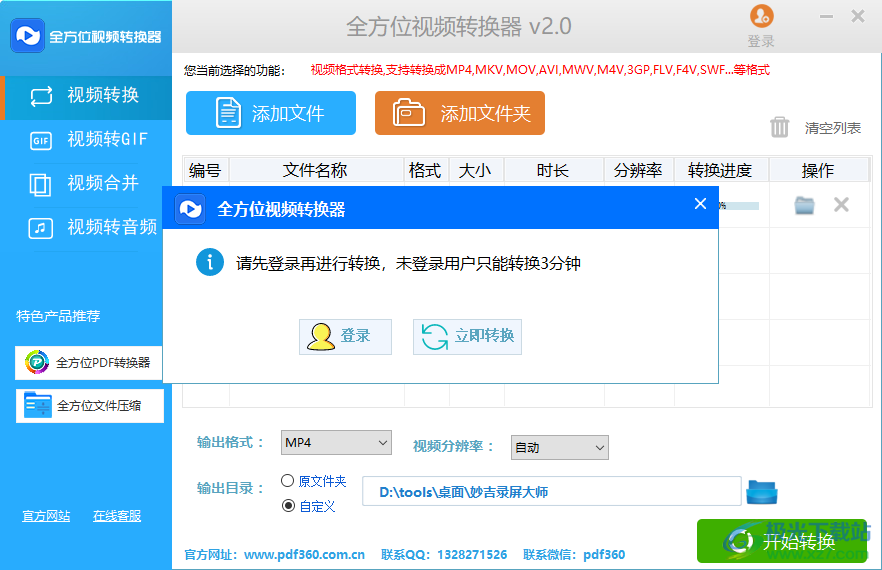Screen dimensions: 882x570
Task: Click the 添加文件 button
Action: 271,113
